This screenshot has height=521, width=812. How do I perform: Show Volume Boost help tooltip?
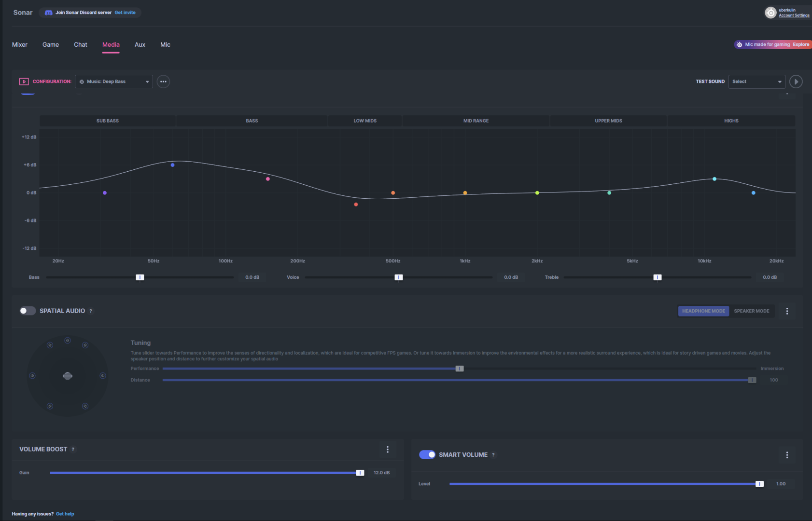[73, 450]
